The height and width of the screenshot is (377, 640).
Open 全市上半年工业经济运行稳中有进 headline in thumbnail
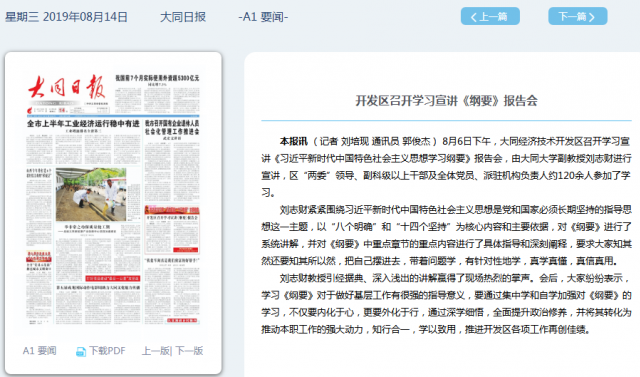pos(83,123)
